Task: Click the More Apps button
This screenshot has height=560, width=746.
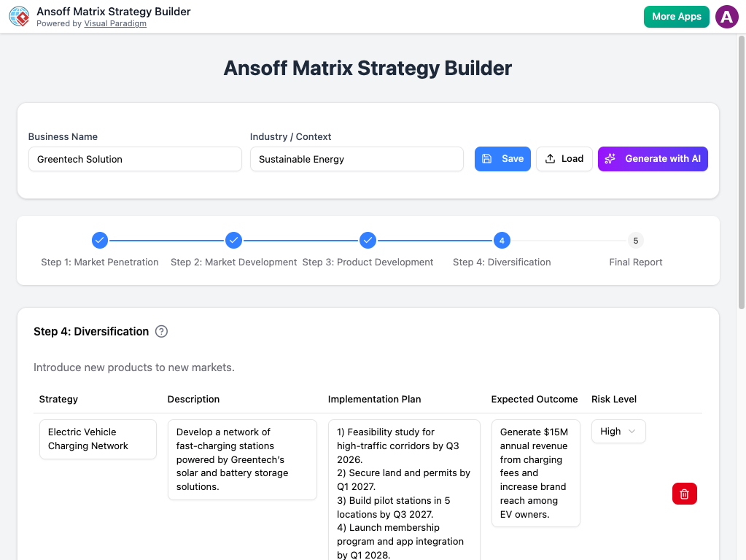Action: coord(676,16)
